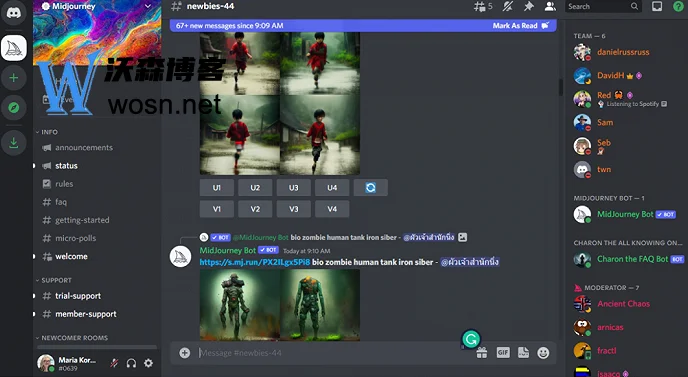Open User Settings gear icon

(x=148, y=363)
